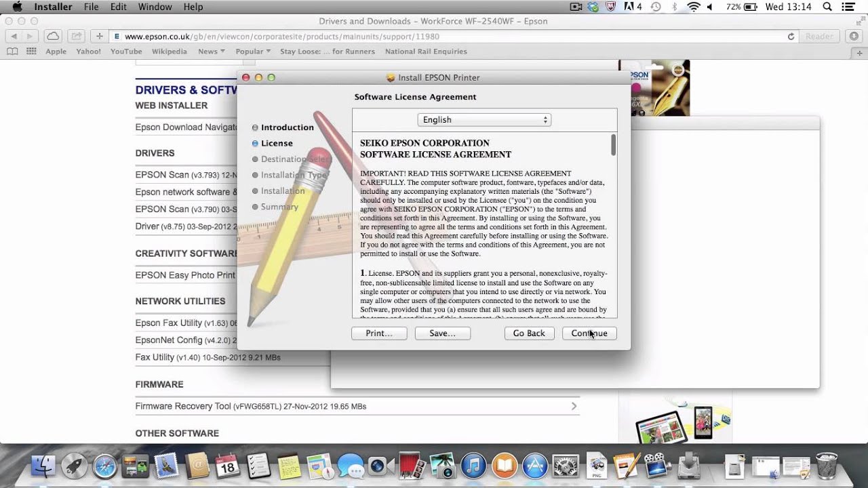Viewport: 868px width, 488px height.
Task: Open Bluetooth status in menu bar
Action: pyautogui.click(x=674, y=7)
